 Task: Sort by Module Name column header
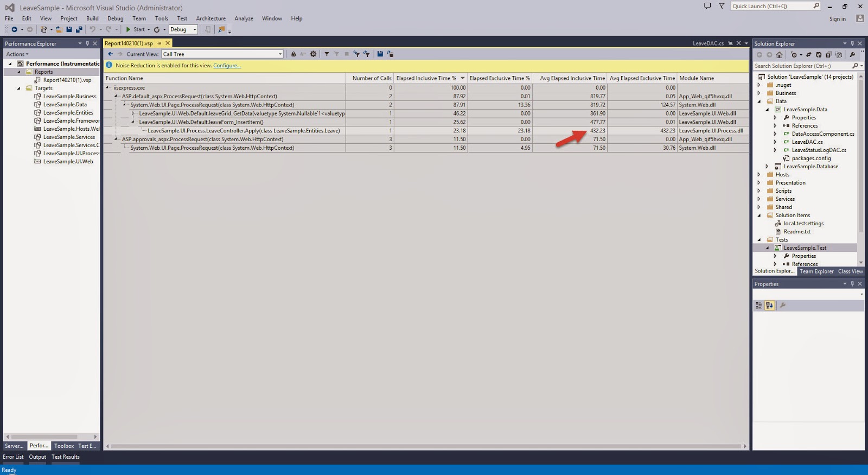coord(713,78)
